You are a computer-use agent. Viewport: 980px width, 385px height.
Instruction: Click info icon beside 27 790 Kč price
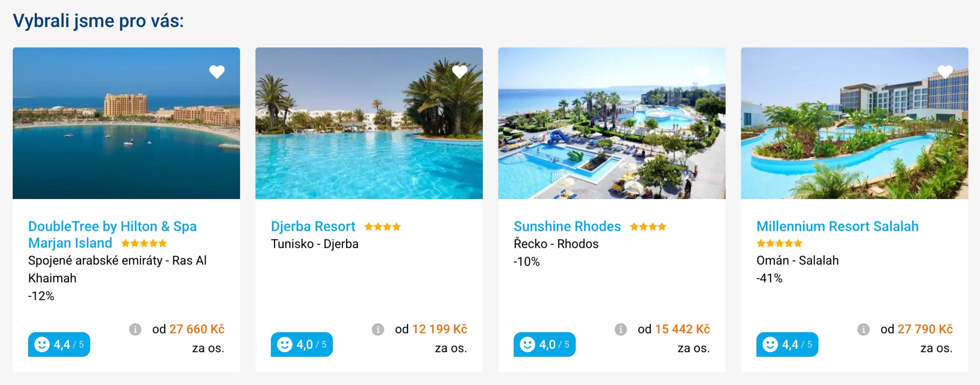click(x=863, y=329)
